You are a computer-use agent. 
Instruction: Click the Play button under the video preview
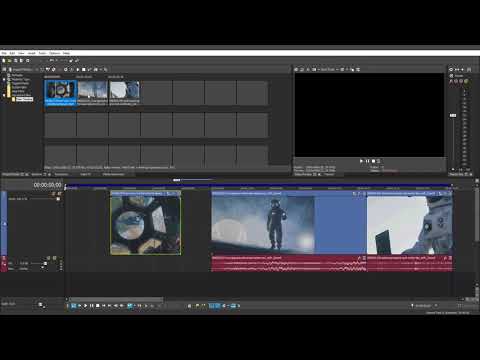(x=361, y=161)
